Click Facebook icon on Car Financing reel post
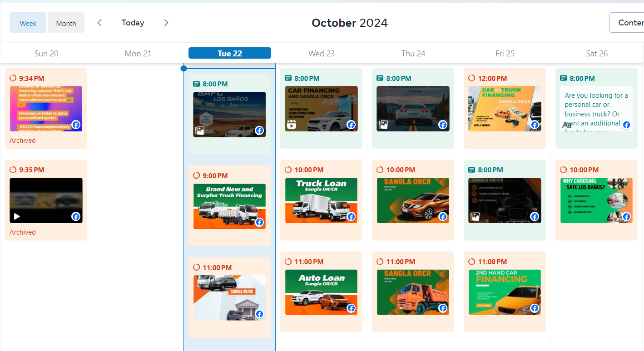 (351, 125)
